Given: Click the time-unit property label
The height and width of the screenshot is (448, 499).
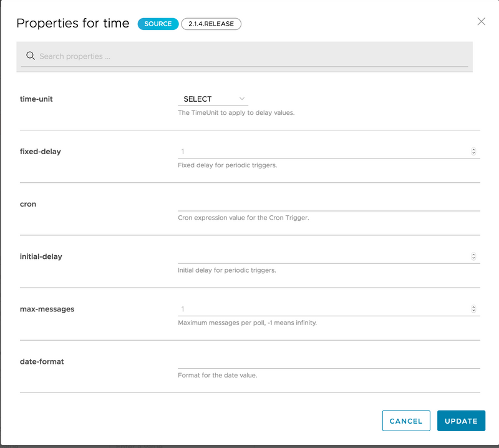Looking at the screenshot, I should (x=36, y=99).
